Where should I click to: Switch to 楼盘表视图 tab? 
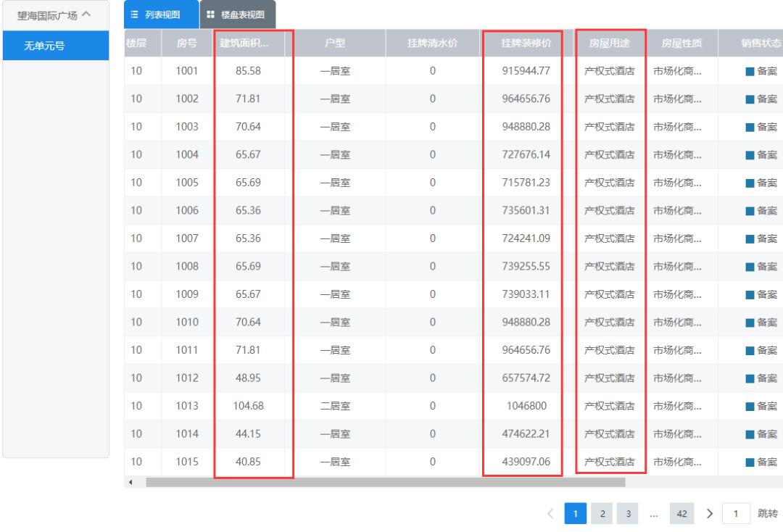[238, 14]
